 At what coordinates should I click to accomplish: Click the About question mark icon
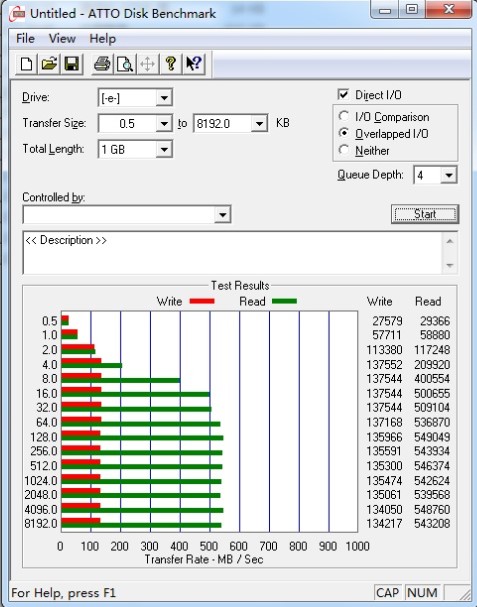pos(170,64)
